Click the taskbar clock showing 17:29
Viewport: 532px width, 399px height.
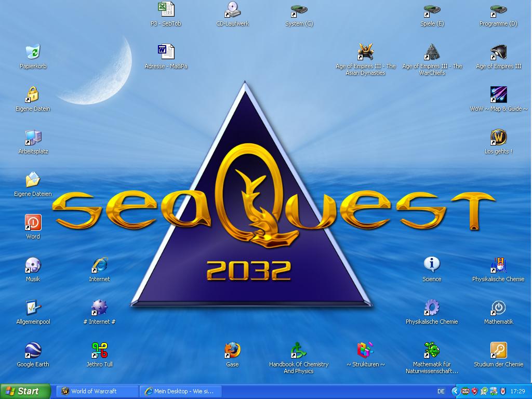517,391
